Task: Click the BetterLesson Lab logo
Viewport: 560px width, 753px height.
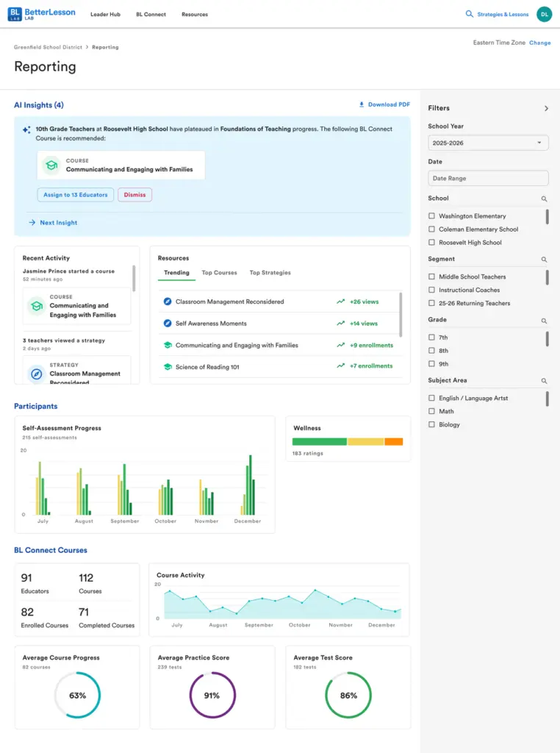Action: pos(41,14)
